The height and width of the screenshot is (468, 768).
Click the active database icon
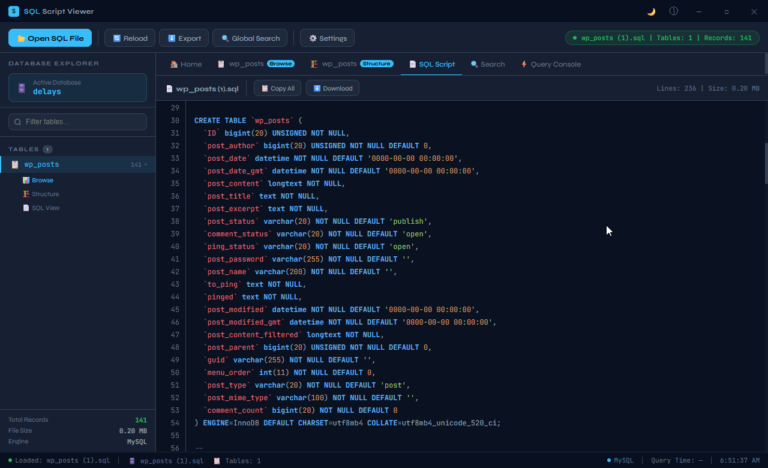(22, 88)
